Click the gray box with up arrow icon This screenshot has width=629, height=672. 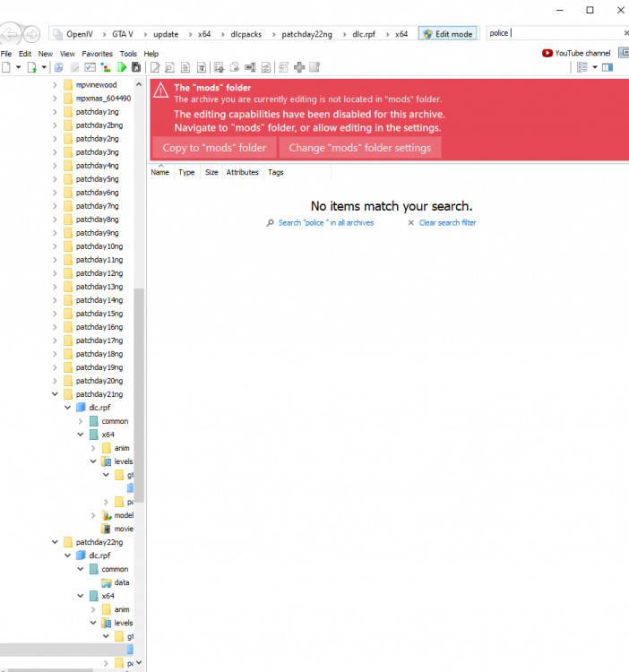click(314, 67)
